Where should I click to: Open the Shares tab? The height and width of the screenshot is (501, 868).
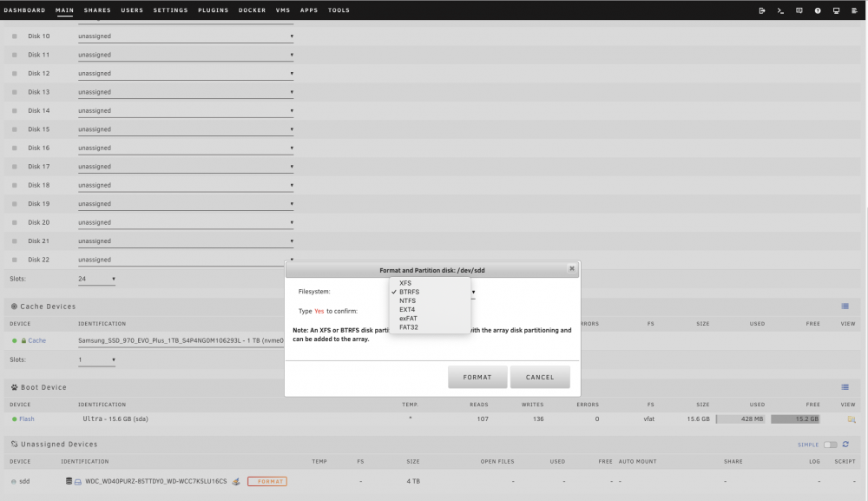pos(97,10)
